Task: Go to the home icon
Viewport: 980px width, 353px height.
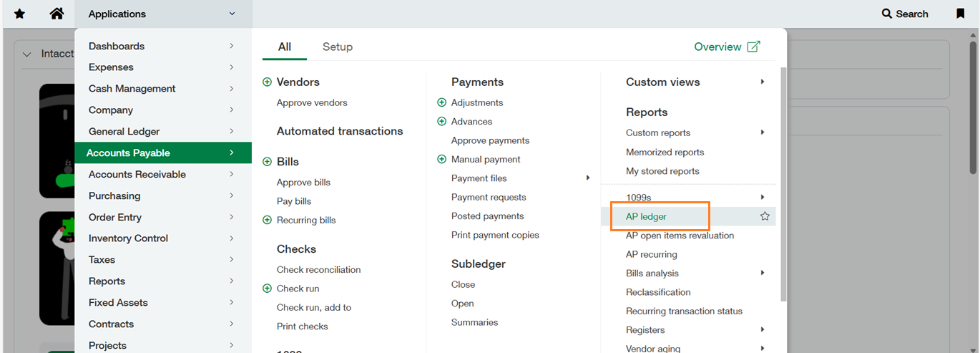Action: 57,14
